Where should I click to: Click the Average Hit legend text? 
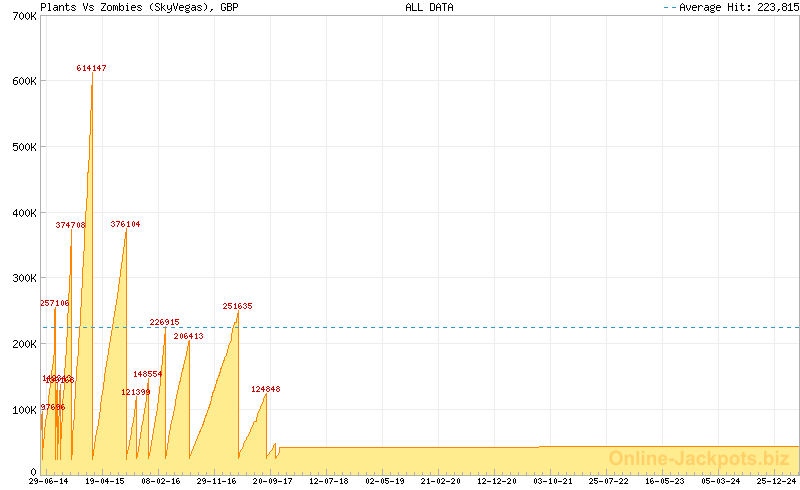(738, 7)
